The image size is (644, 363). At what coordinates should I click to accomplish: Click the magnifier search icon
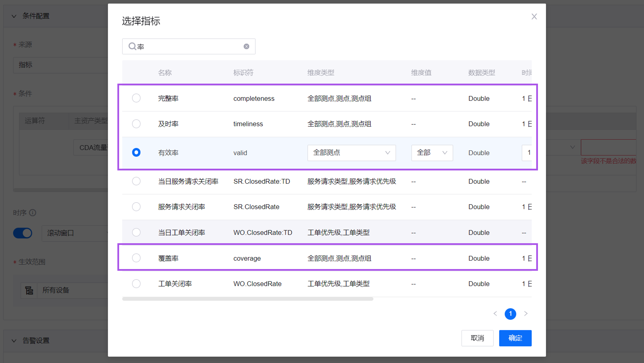pyautogui.click(x=132, y=46)
